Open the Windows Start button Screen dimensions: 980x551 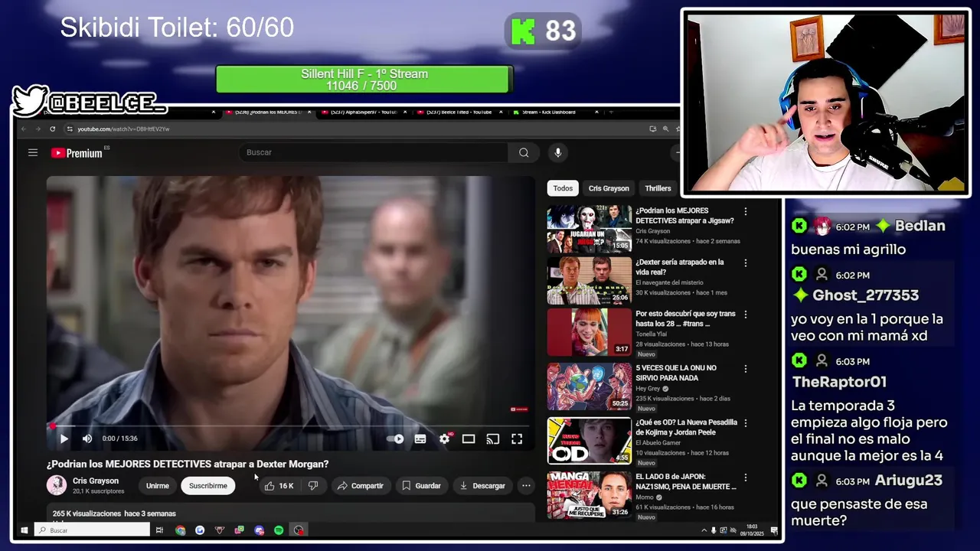(x=24, y=530)
